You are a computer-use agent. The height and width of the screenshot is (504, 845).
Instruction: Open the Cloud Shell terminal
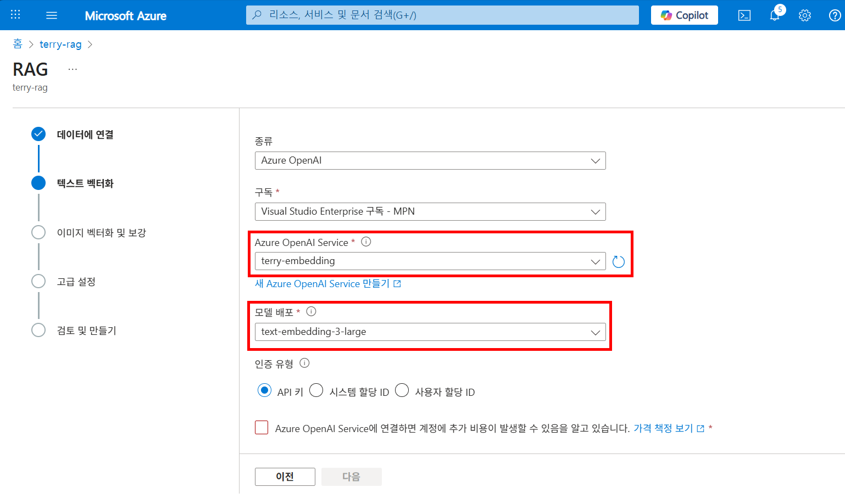pyautogui.click(x=744, y=15)
